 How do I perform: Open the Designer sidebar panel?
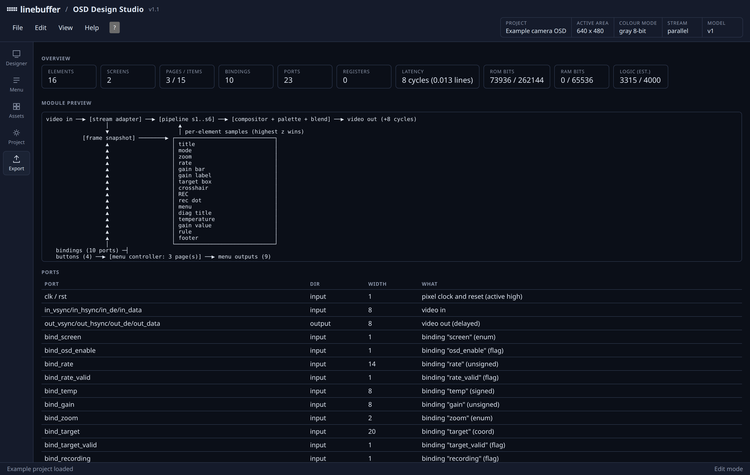(16, 58)
